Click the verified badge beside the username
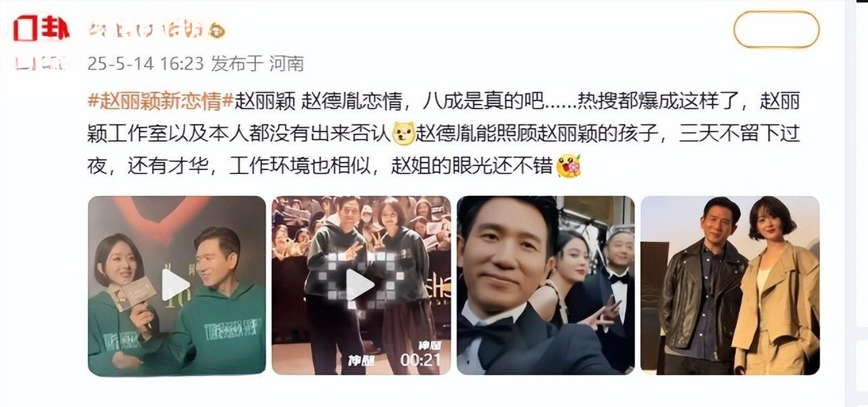 (217, 31)
